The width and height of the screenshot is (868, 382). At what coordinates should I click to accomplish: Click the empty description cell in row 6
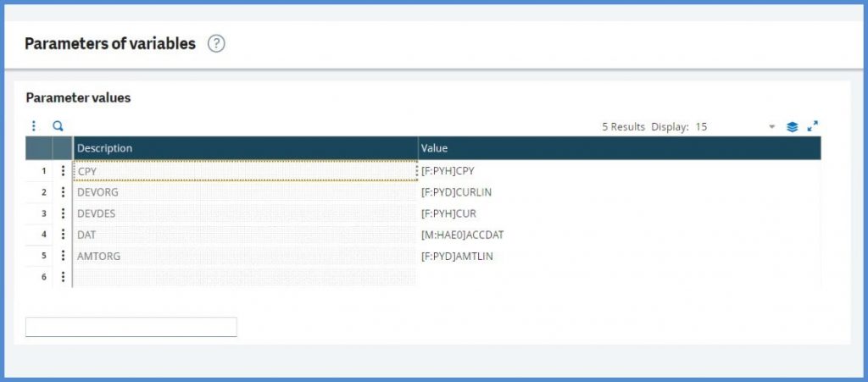pos(245,277)
